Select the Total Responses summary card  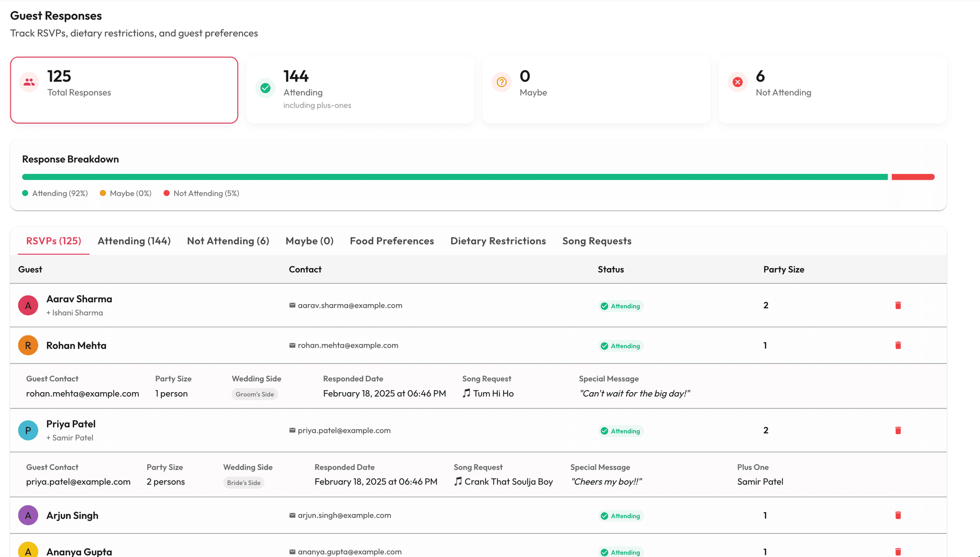pos(124,90)
